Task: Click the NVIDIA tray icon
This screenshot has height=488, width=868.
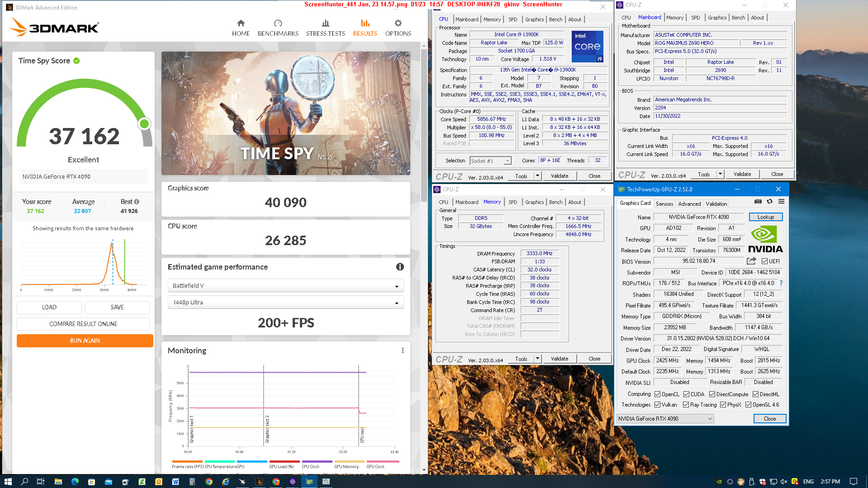Action: point(719,482)
